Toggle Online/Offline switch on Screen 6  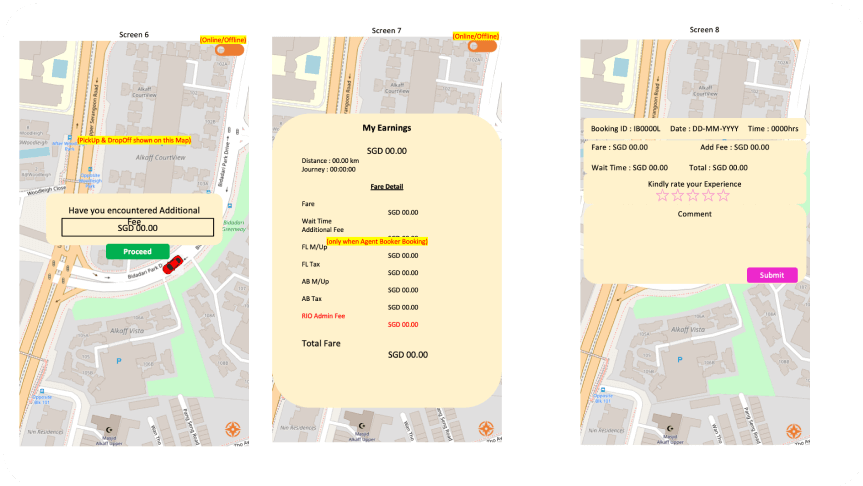click(x=229, y=49)
